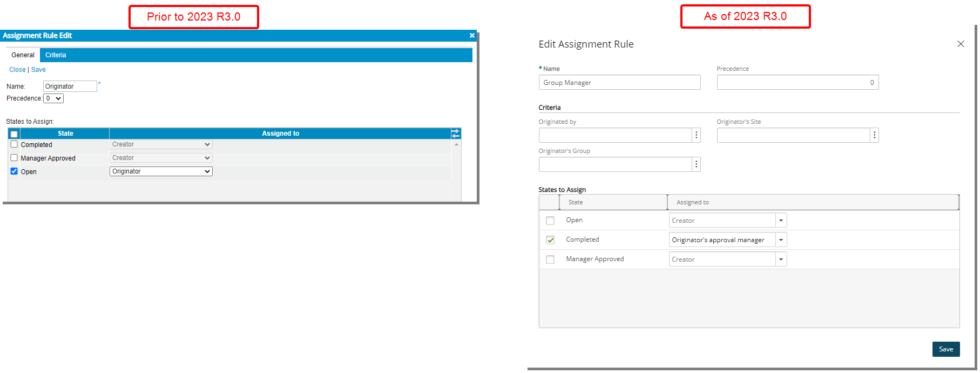Screen dimensions: 980x373
Task: Check the Open state in new dialog
Action: click(550, 221)
